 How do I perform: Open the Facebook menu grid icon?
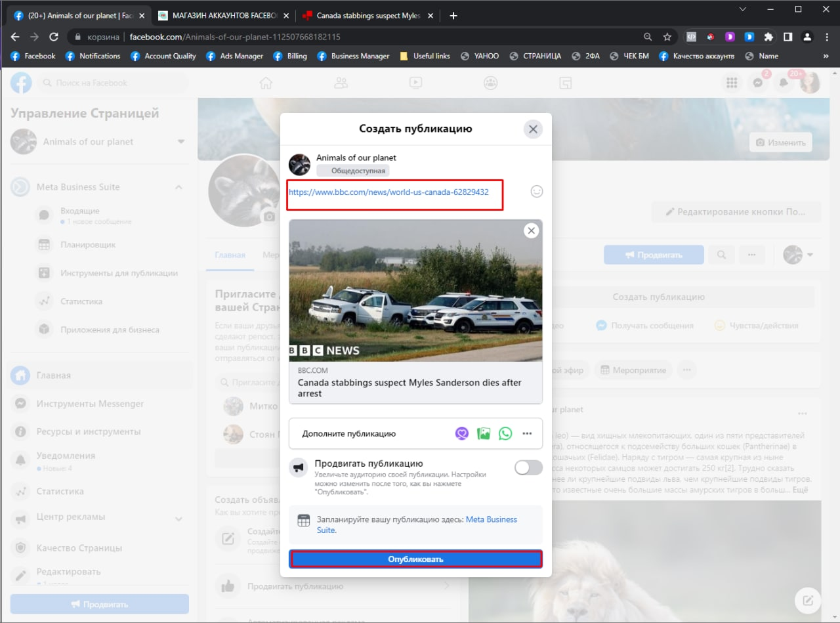tap(731, 83)
